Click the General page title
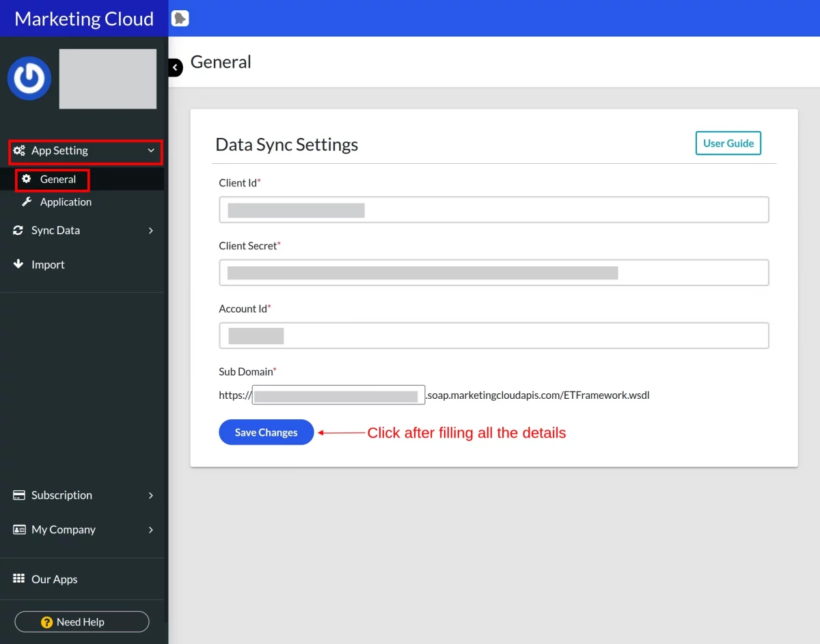 221,62
